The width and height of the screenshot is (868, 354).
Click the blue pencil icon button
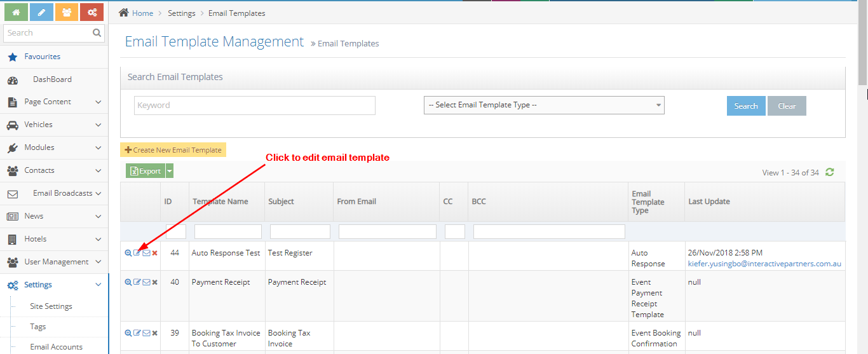tap(41, 12)
